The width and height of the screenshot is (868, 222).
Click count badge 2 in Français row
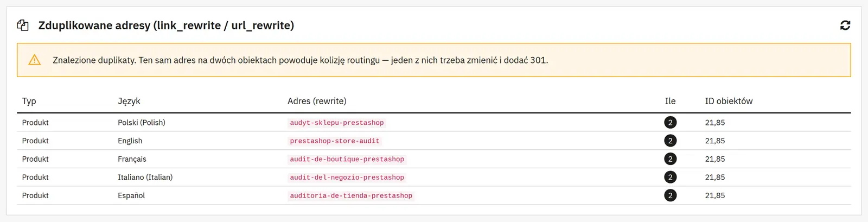[670, 159]
